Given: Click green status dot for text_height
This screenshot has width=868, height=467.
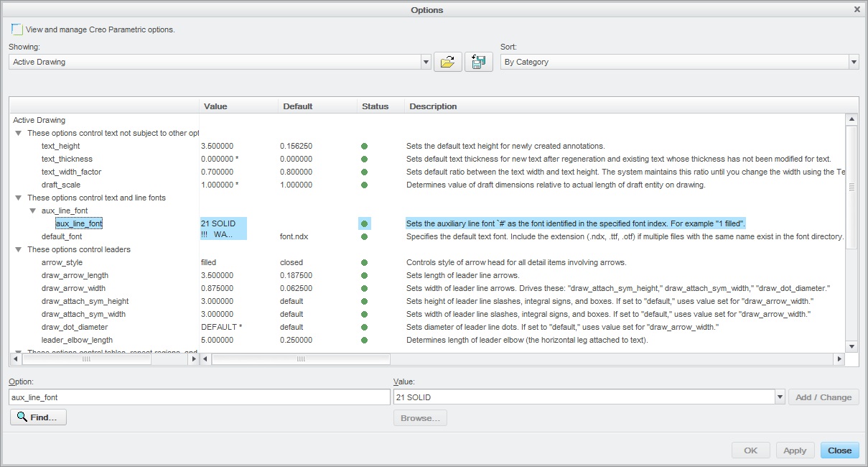Looking at the screenshot, I should point(365,146).
